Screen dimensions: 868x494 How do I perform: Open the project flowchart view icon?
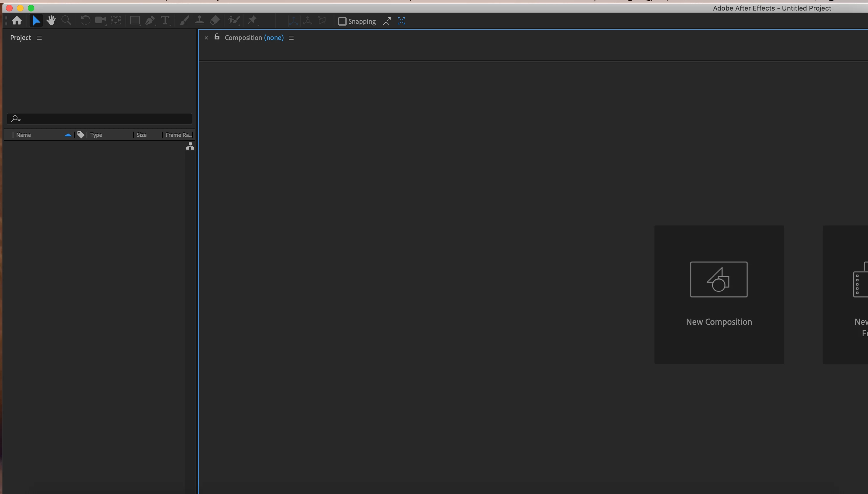click(190, 146)
